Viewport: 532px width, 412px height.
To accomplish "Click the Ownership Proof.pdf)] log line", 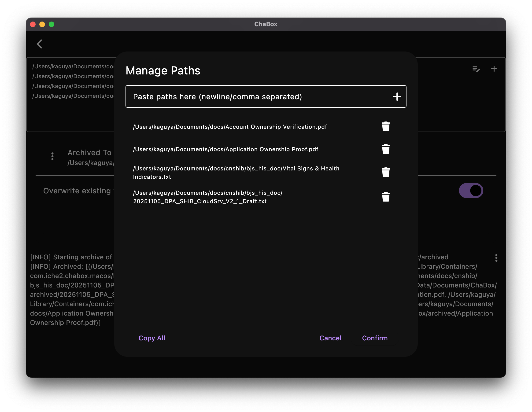I will click(x=65, y=322).
